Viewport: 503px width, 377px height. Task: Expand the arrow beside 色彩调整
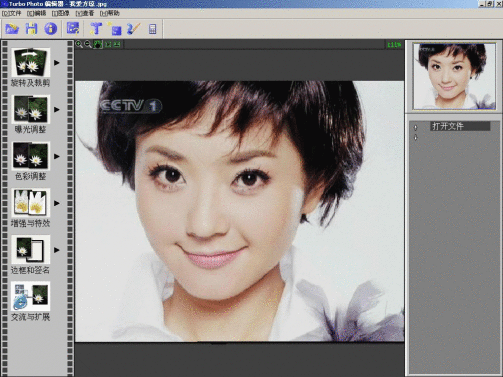tap(57, 156)
